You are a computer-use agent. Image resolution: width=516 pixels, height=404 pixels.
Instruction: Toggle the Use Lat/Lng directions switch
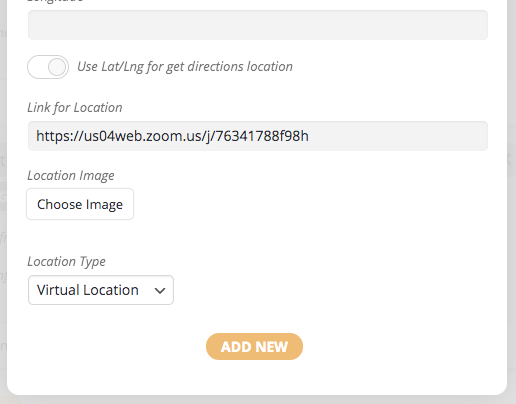coord(48,67)
